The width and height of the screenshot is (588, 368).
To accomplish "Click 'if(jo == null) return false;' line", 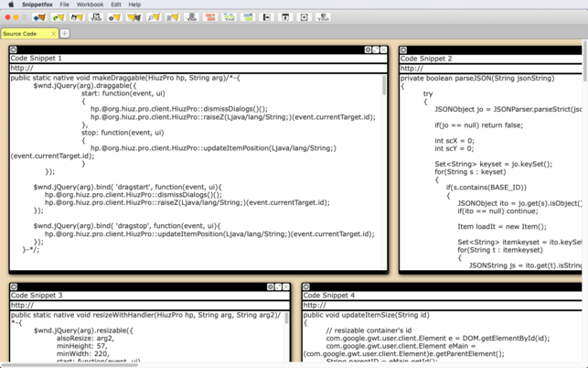I will [x=478, y=125].
